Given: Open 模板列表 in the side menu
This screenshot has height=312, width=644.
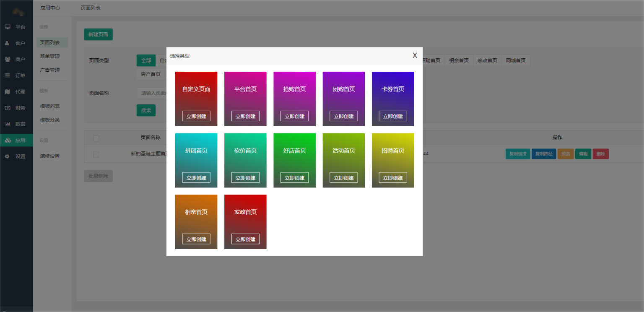Looking at the screenshot, I should 50,106.
